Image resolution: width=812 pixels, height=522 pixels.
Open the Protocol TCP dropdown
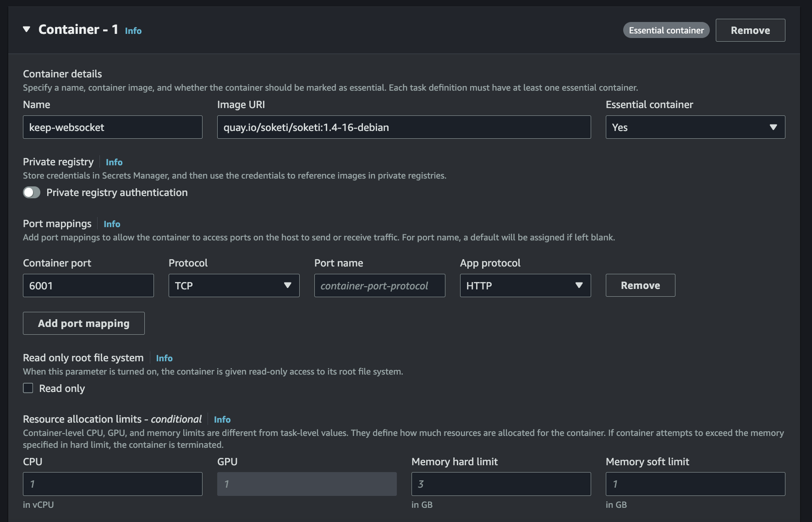[x=234, y=286]
